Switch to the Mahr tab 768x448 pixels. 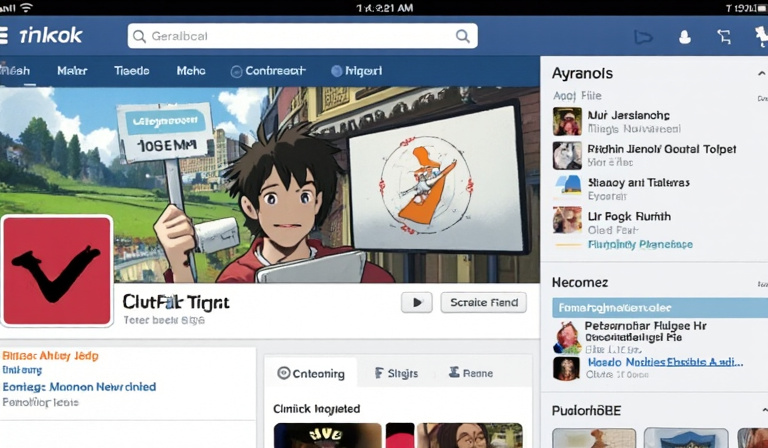click(x=72, y=71)
